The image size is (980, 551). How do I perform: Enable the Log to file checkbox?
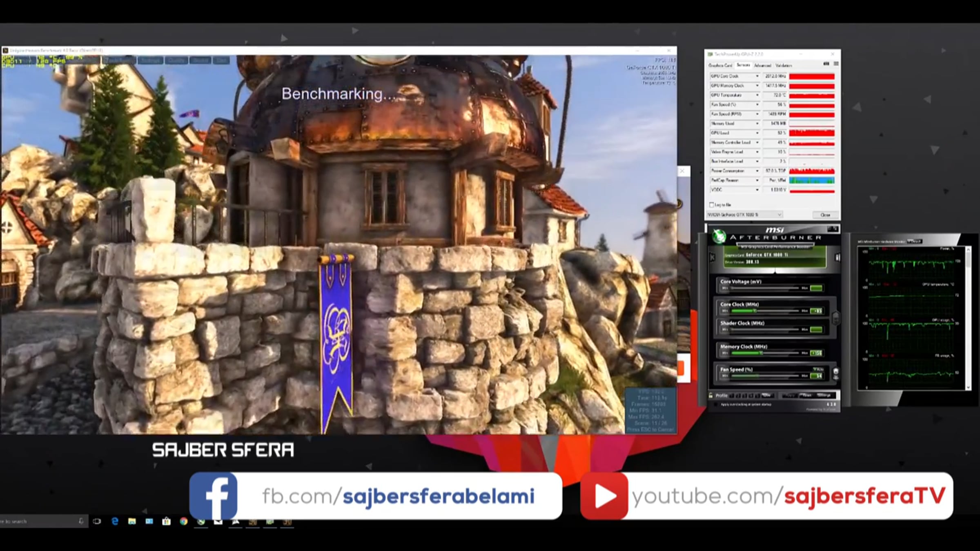click(x=712, y=204)
